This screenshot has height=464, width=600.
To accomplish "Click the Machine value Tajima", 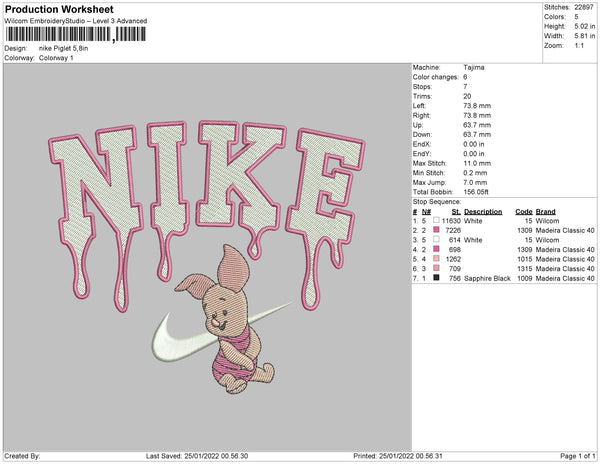I will 474,67.
